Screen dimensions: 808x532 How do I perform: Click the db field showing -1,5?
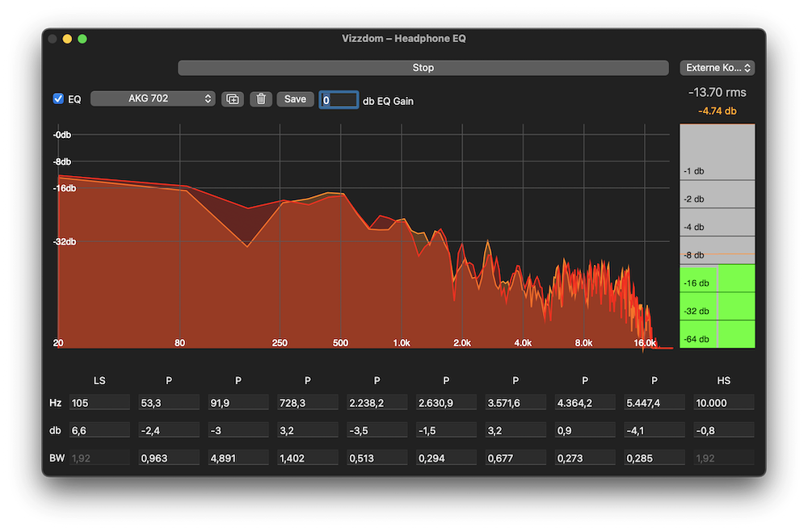[446, 430]
